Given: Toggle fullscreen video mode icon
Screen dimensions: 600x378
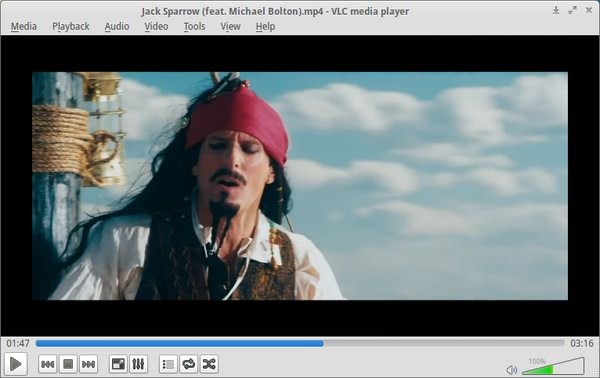Looking at the screenshot, I should (118, 364).
